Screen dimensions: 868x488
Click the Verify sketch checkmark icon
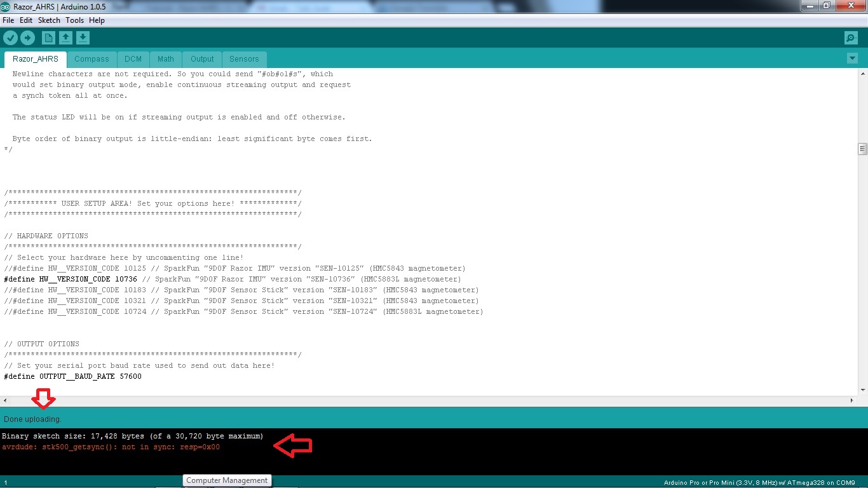tap(10, 38)
